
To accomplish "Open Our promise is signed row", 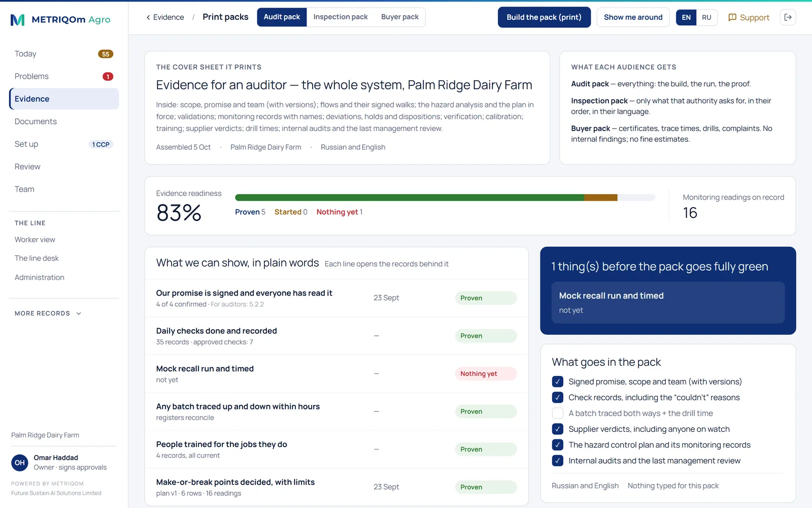I will [336, 298].
